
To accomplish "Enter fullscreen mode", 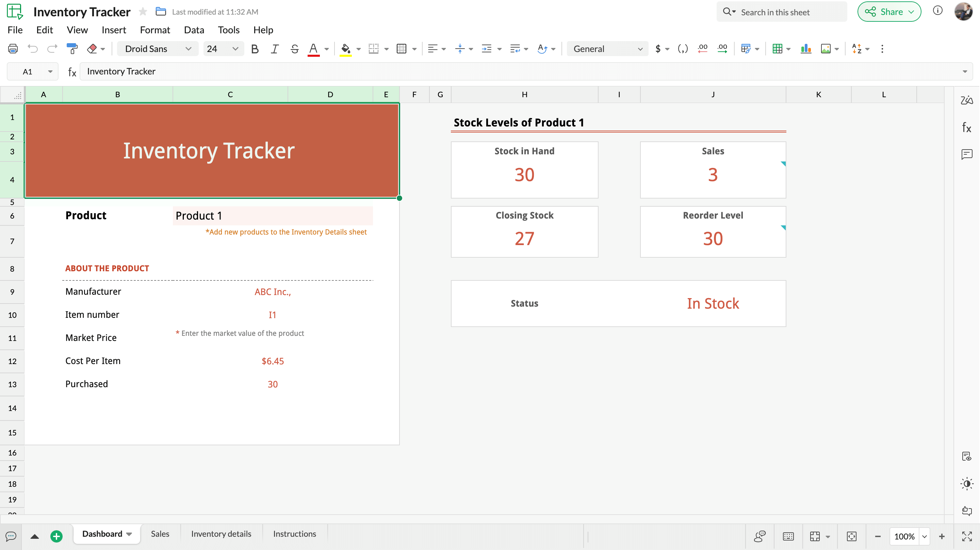I will coord(966,536).
